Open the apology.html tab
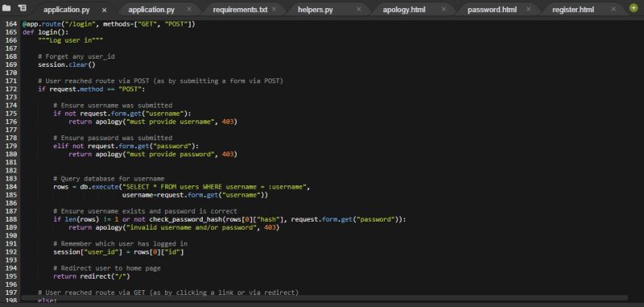The width and height of the screenshot is (644, 307). 404,10
